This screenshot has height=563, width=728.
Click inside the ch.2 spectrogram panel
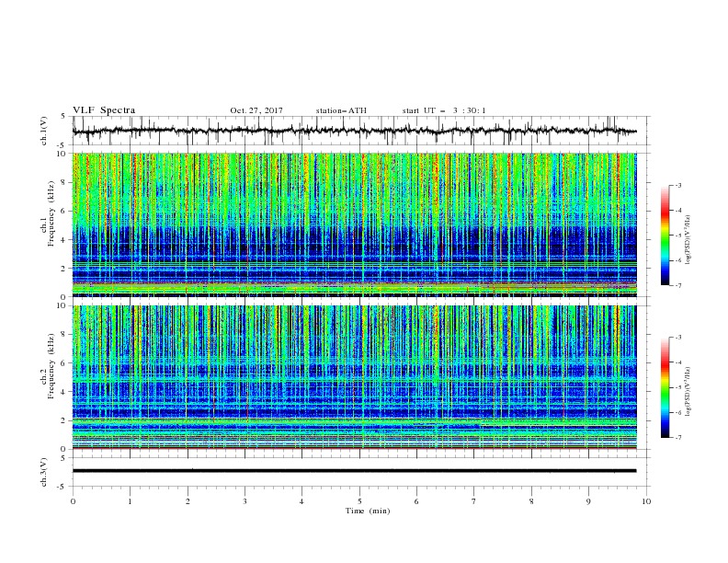point(354,377)
